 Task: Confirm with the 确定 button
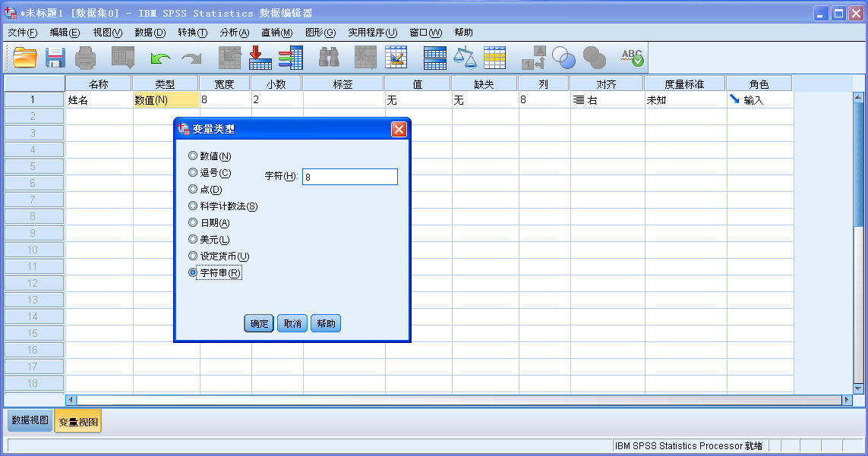[259, 323]
